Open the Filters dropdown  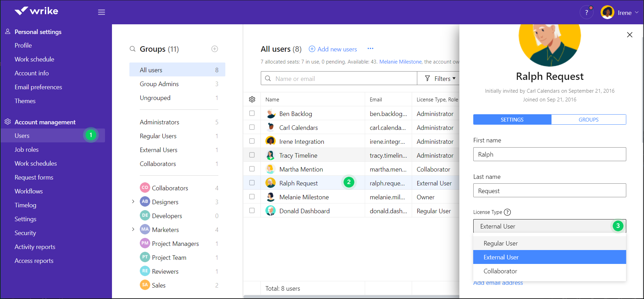pos(439,78)
